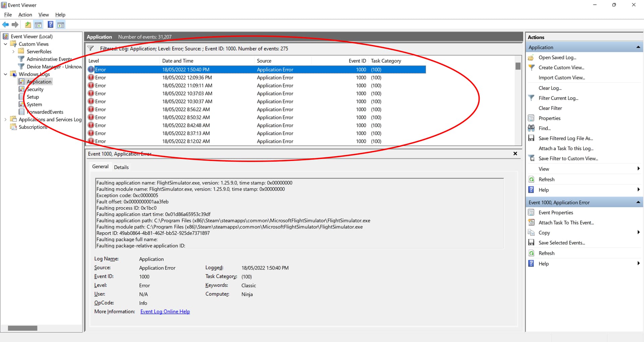Open the Action menu
644x342 pixels.
coord(25,15)
